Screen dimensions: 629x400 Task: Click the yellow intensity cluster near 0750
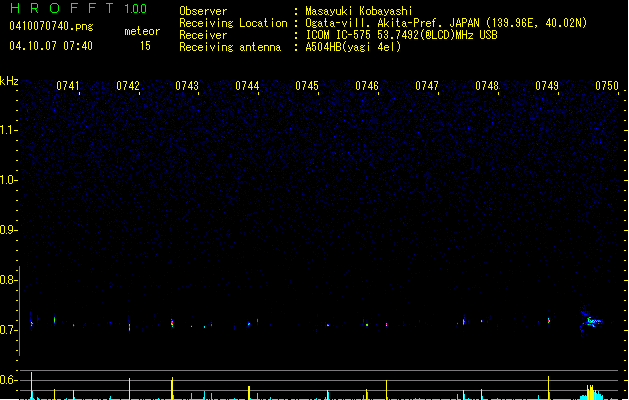[591, 392]
